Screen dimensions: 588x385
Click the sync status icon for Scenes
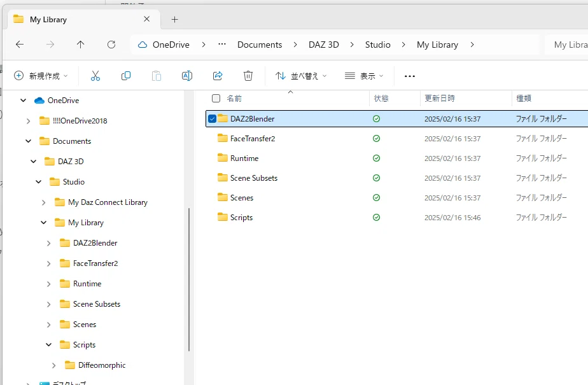tap(376, 197)
